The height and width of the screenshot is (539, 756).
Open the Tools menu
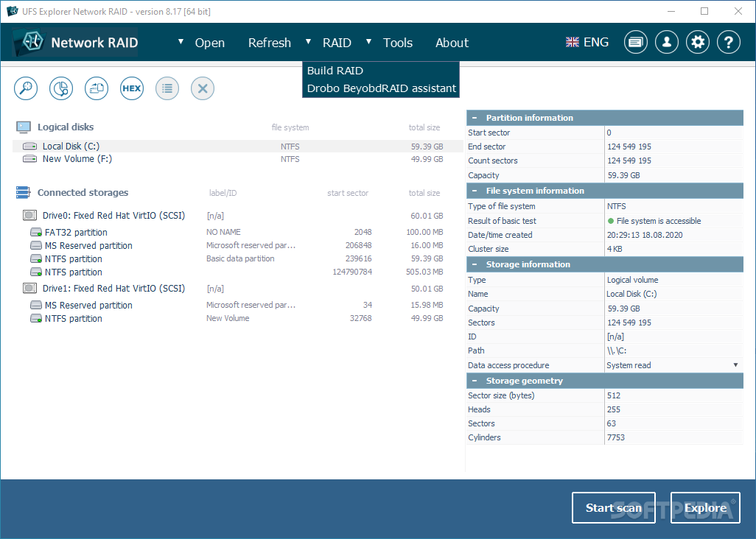[x=398, y=43]
